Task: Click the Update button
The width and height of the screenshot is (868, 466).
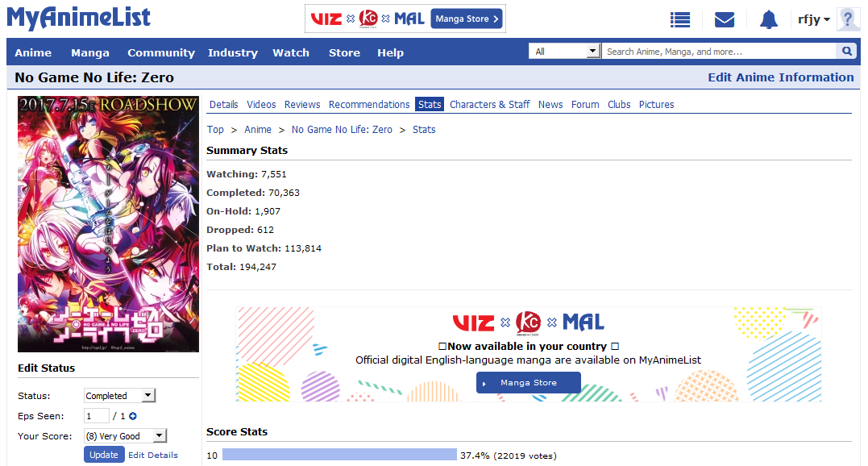Action: 104,455
